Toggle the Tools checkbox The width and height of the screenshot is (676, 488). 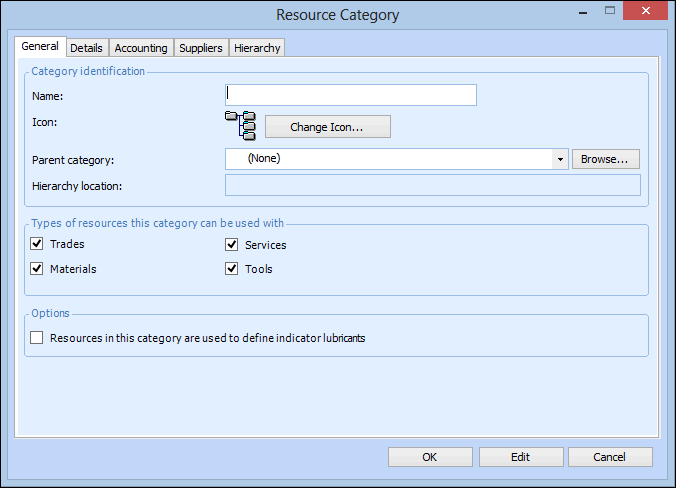(x=231, y=269)
